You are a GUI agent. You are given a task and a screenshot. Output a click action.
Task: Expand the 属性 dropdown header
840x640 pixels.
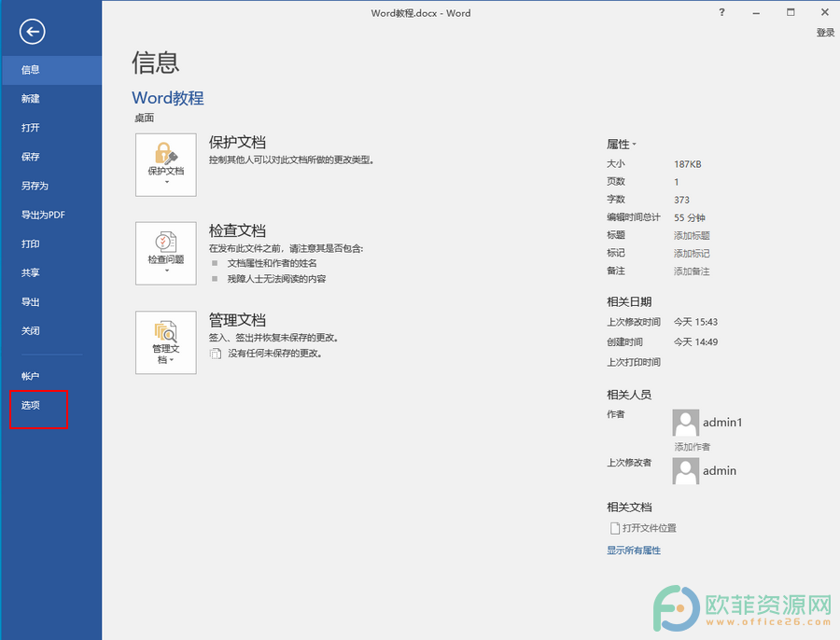622,144
